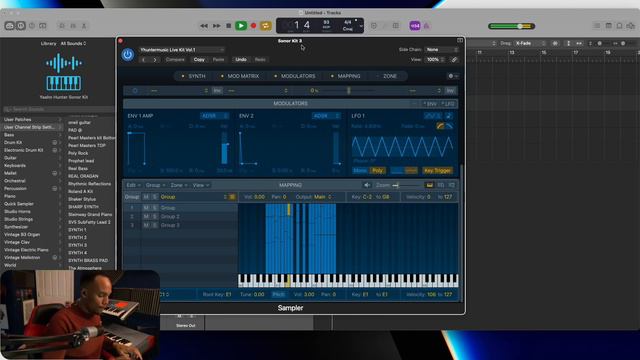Click the highlighted E1 key on the keyboard
The height and width of the screenshot is (360, 640).
(288, 282)
